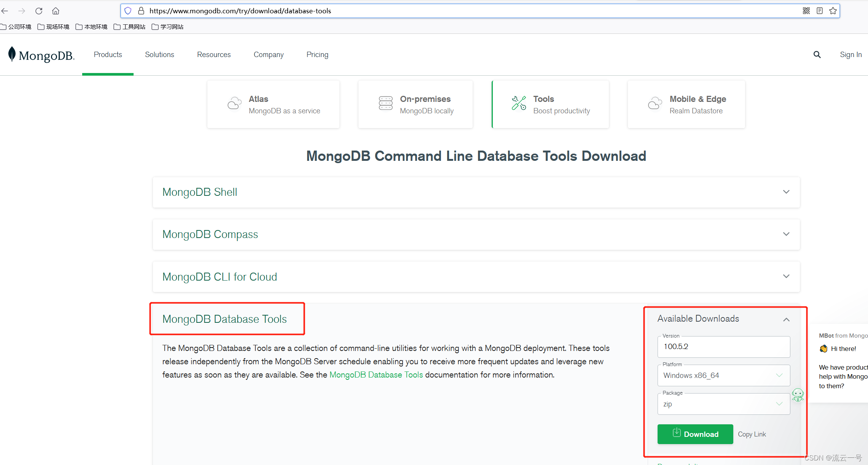
Task: Bookmark this page with the star icon
Action: [833, 11]
